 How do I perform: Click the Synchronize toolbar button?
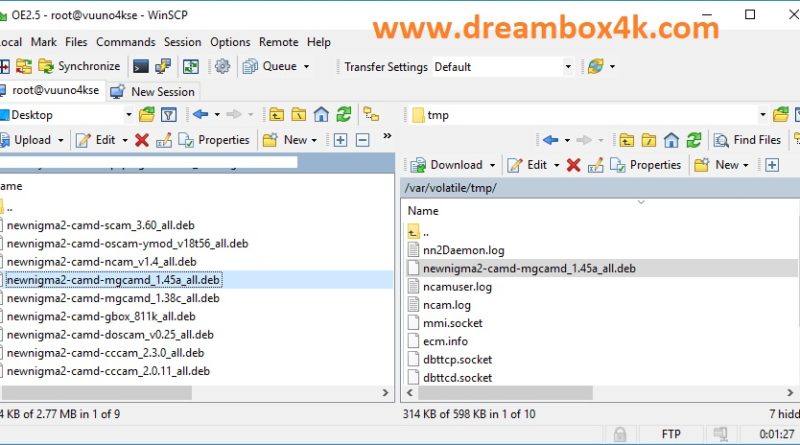(79, 66)
